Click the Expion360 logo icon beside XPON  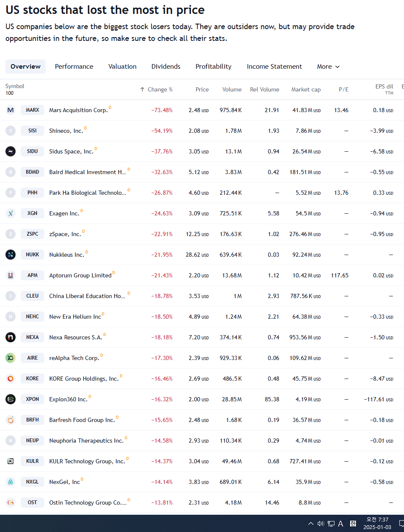pos(11,399)
